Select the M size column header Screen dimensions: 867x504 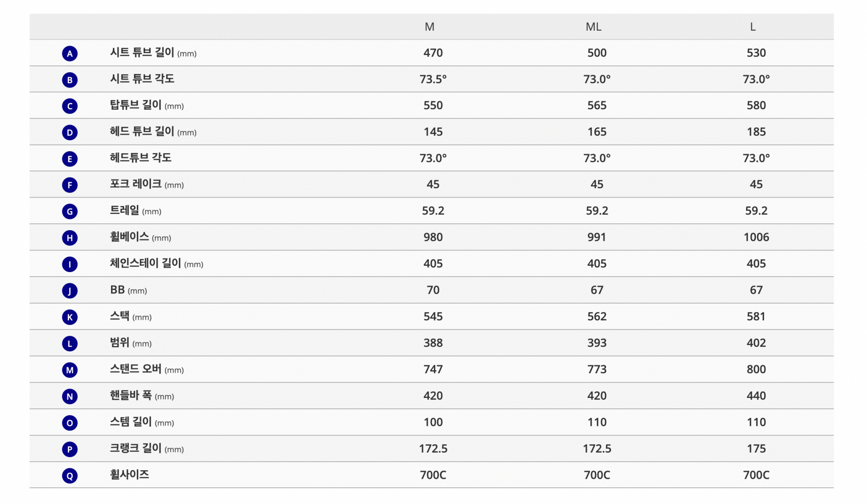tap(429, 27)
